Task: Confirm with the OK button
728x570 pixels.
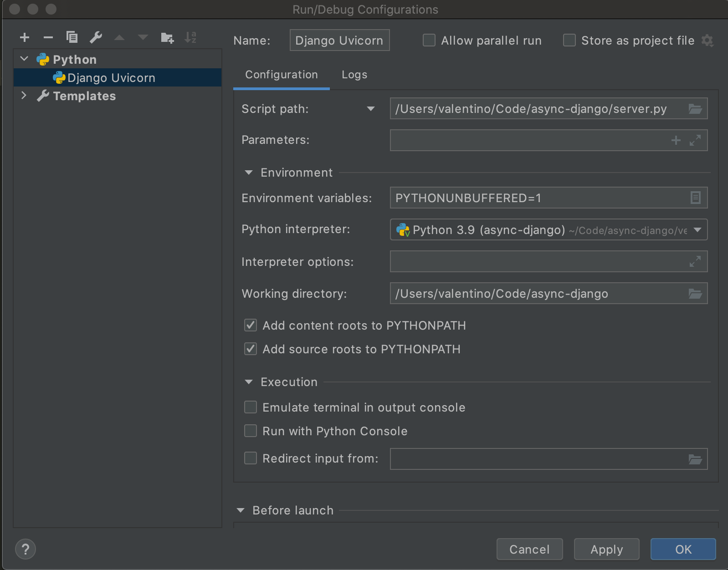Action: click(x=683, y=549)
